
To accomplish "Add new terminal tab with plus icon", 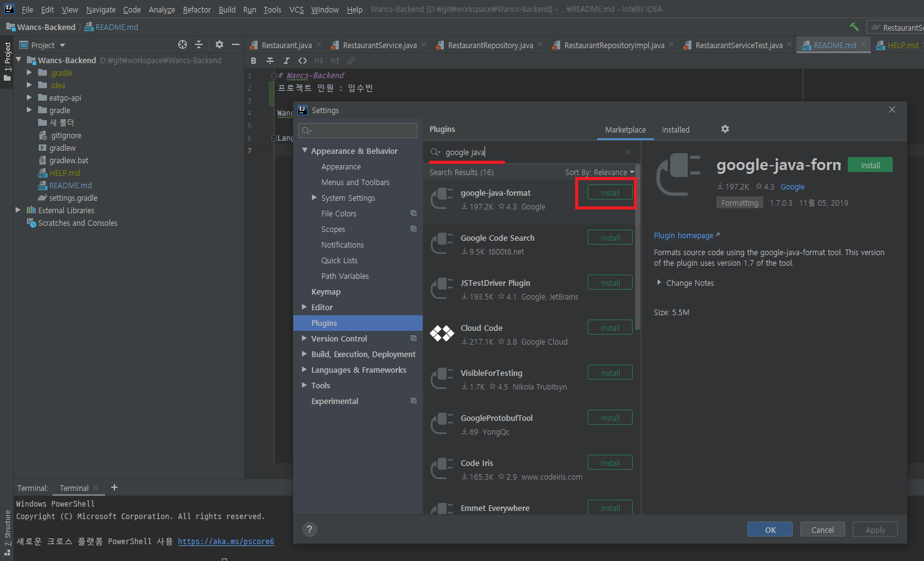I will click(x=114, y=487).
